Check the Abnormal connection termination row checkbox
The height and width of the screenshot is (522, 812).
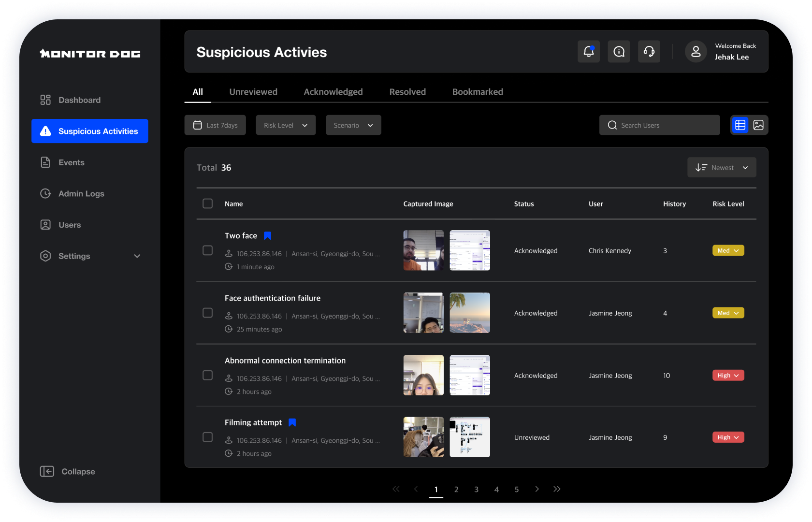[207, 375]
